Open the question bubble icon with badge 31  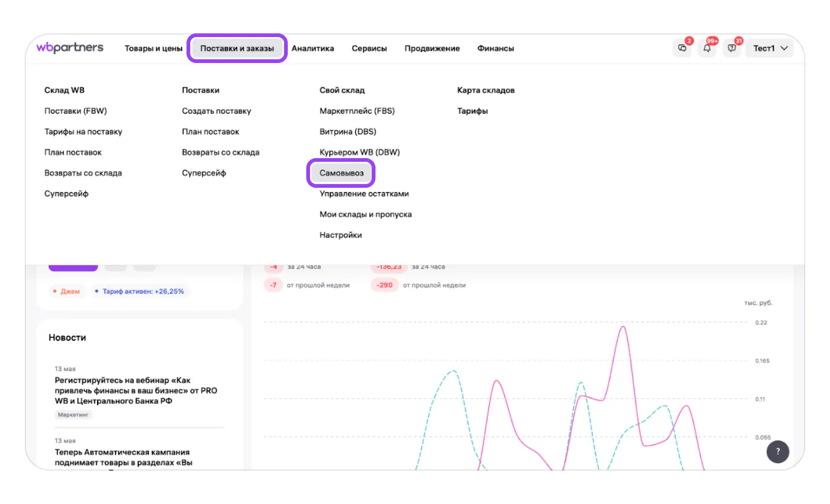732,48
